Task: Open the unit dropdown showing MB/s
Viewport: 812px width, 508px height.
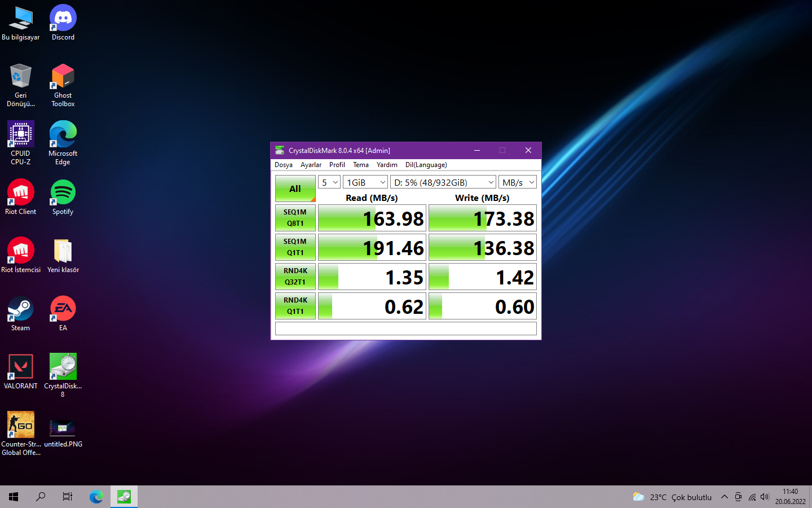Action: pyautogui.click(x=518, y=182)
